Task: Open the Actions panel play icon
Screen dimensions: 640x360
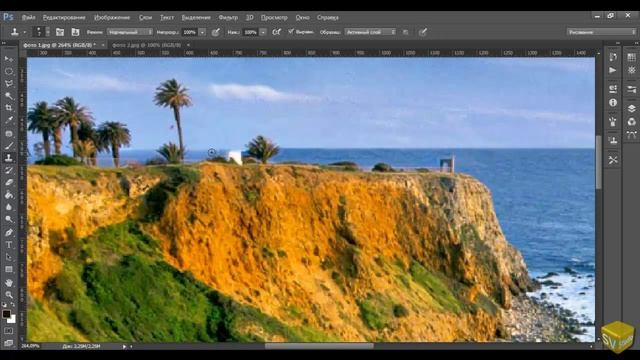Action: click(613, 70)
